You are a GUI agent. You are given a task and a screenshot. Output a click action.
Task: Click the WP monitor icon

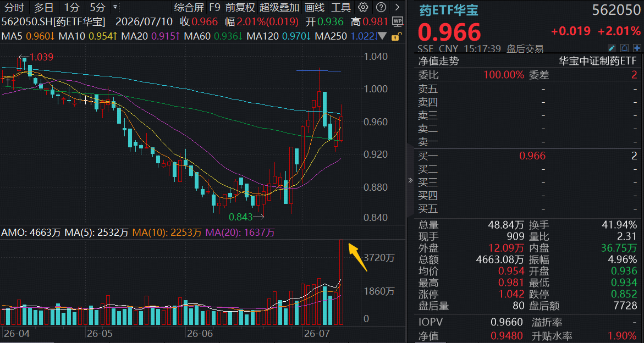coord(397,21)
